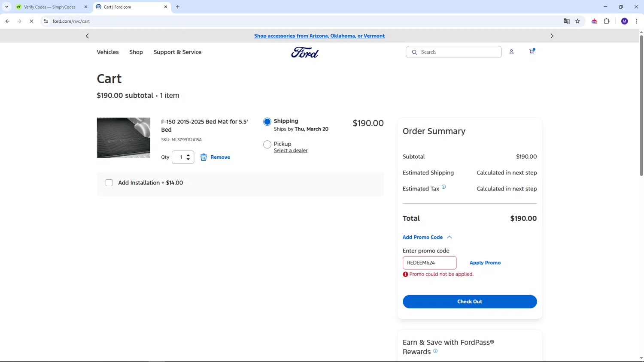Open the Chrome three-dot menu
The width and height of the screenshot is (644, 362).
point(636,21)
